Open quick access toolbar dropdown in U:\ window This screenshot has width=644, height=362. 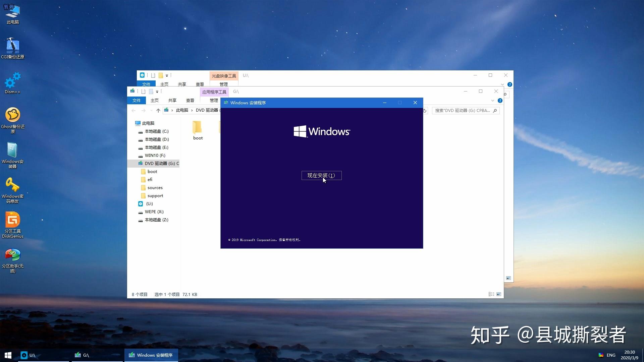167,75
